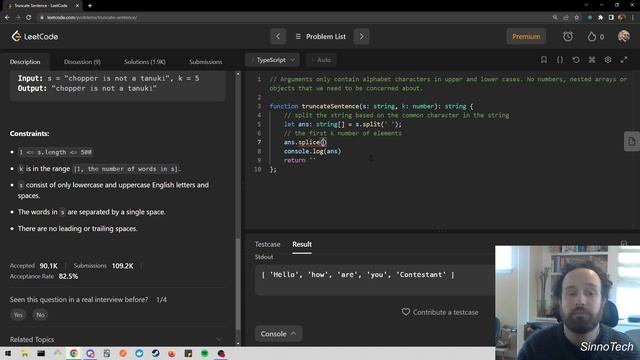Toggle editor fullscreen icon
The height and width of the screenshot is (360, 640).
pos(624,60)
